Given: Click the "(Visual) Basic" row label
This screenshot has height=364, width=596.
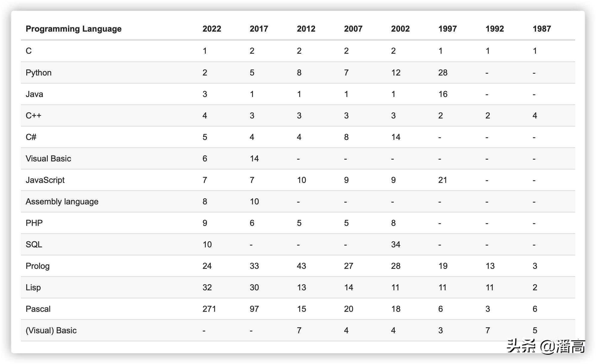Looking at the screenshot, I should coord(51,331).
